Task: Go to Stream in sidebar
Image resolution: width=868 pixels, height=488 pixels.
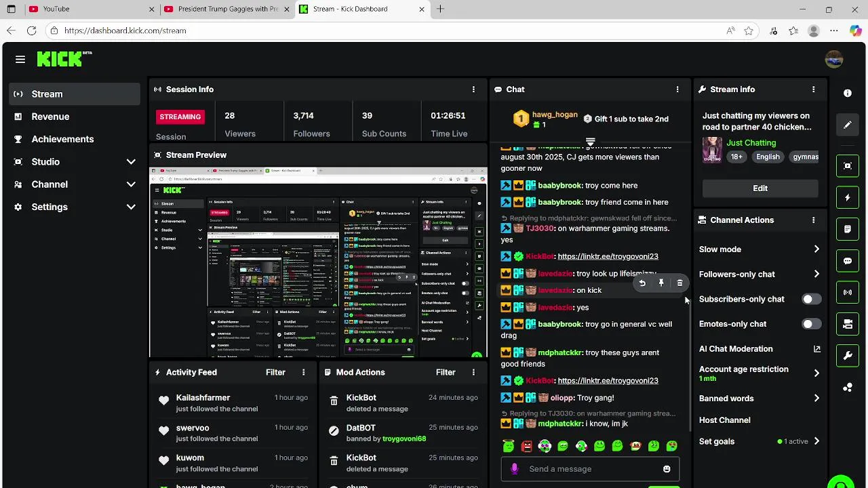Action: (x=75, y=94)
